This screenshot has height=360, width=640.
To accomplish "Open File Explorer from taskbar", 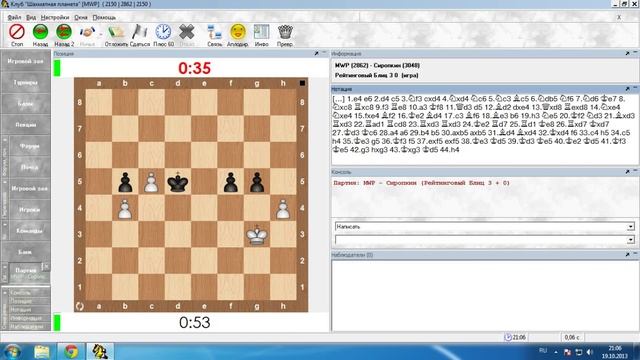I will click(x=42, y=351).
